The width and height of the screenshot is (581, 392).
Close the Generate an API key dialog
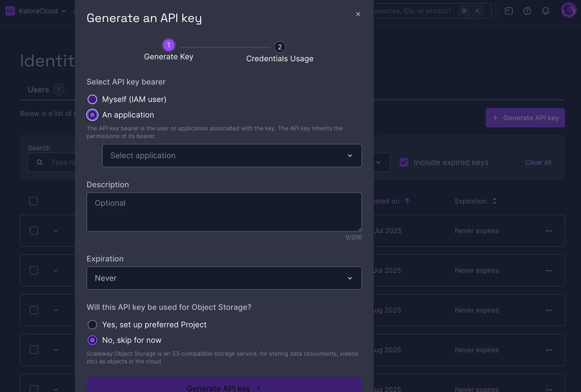(x=358, y=14)
